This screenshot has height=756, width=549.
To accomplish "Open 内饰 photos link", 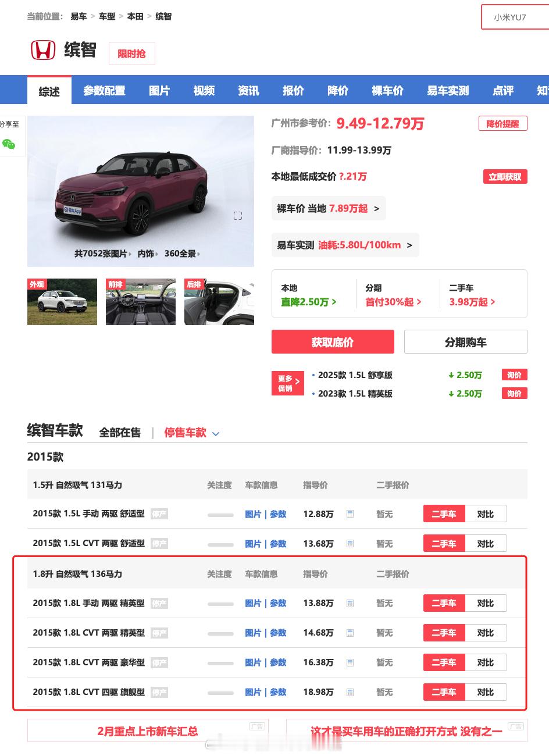I will click(x=146, y=254).
